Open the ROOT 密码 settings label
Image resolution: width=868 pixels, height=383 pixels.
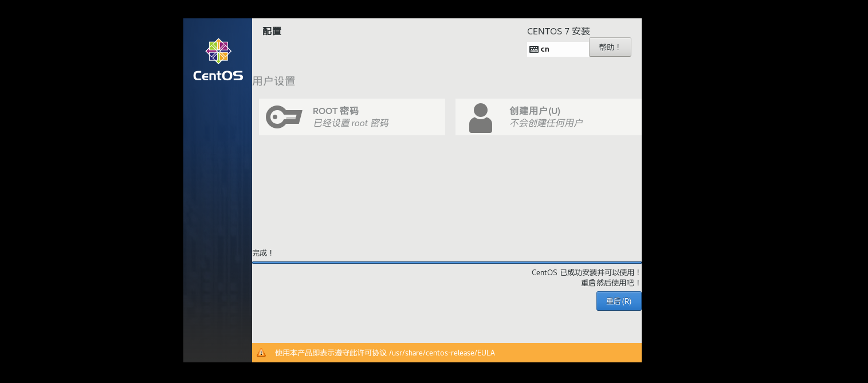pyautogui.click(x=336, y=111)
